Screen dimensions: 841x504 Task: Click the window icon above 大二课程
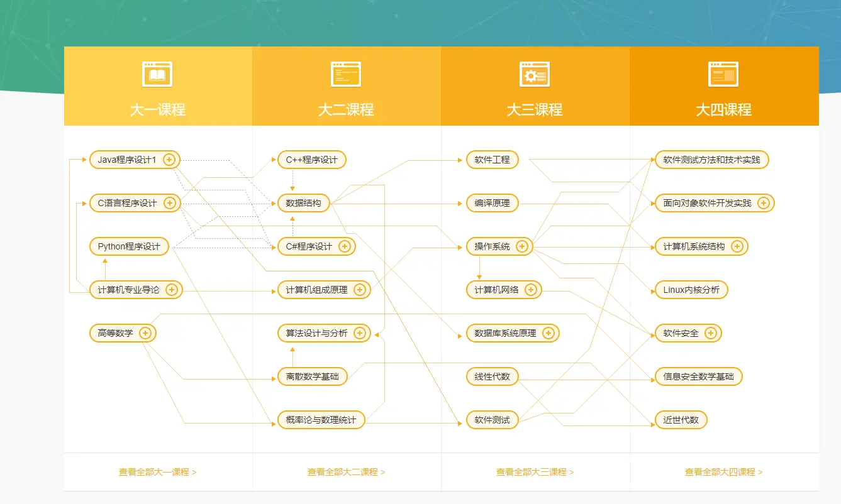[x=346, y=74]
